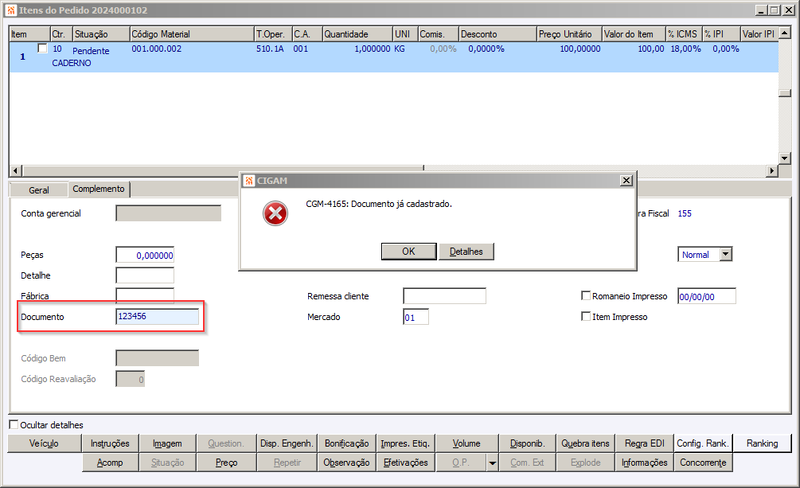The height and width of the screenshot is (488, 800).
Task: Open the Imagem button
Action: [x=167, y=444]
